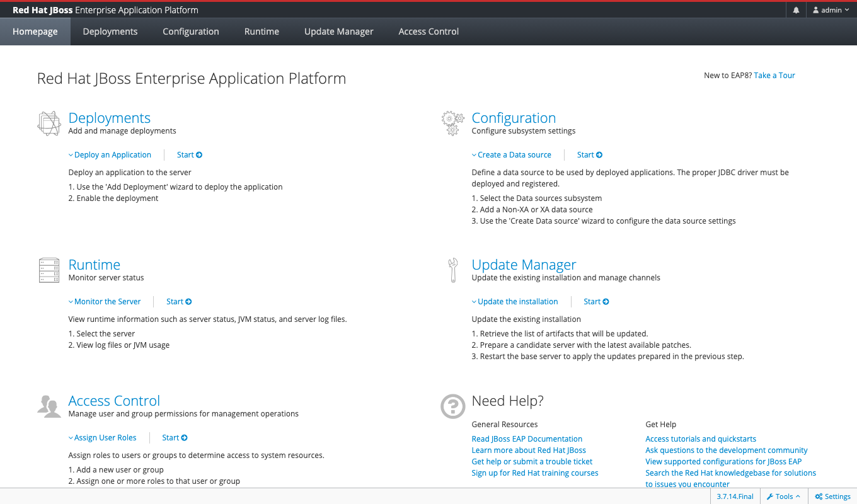Click Start next to Create a Data source
This screenshot has width=857, height=504.
[x=590, y=155]
